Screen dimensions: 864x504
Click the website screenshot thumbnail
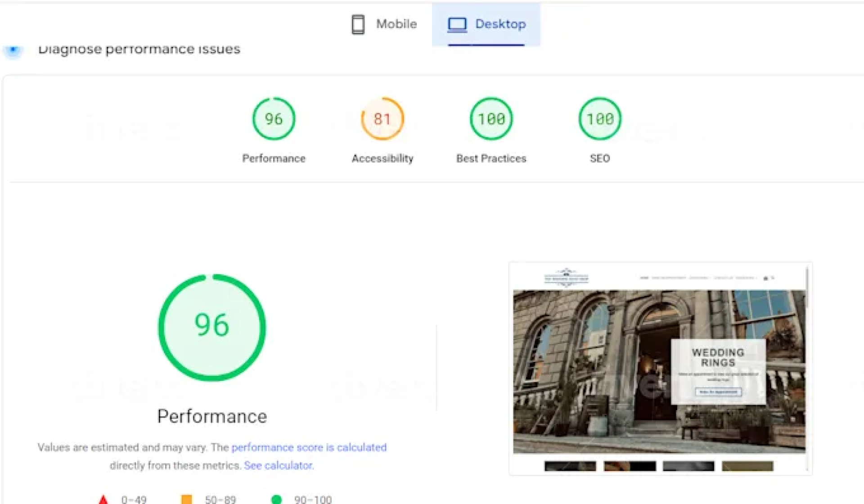tap(660, 369)
